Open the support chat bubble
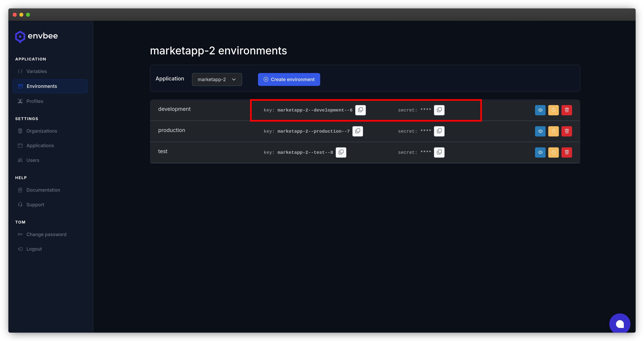The height and width of the screenshot is (341, 644). 620,323
